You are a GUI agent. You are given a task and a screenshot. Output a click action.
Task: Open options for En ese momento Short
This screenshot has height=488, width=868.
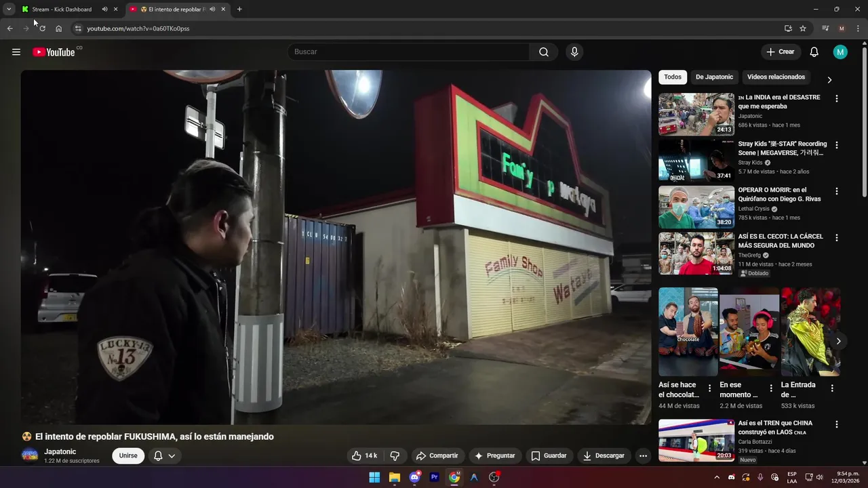coord(771,388)
